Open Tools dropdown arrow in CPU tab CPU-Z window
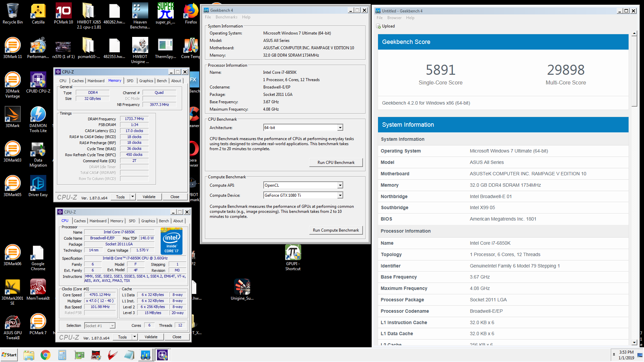The height and width of the screenshot is (362, 644). (x=135, y=337)
